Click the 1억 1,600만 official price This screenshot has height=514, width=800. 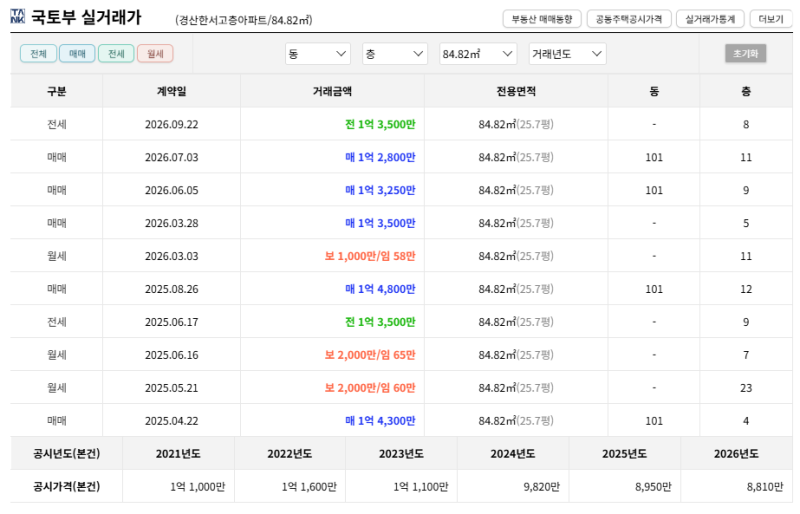309,487
